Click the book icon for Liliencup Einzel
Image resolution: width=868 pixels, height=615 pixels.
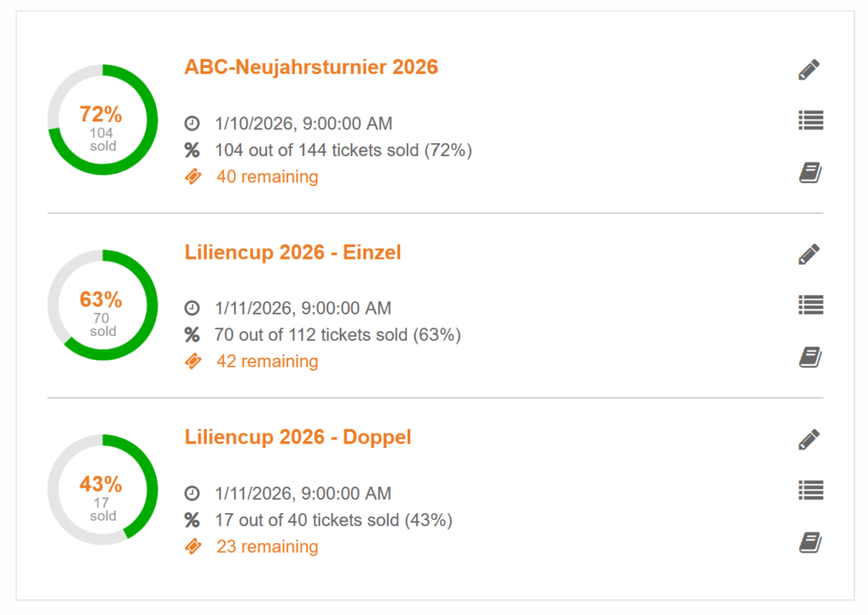coord(810,357)
